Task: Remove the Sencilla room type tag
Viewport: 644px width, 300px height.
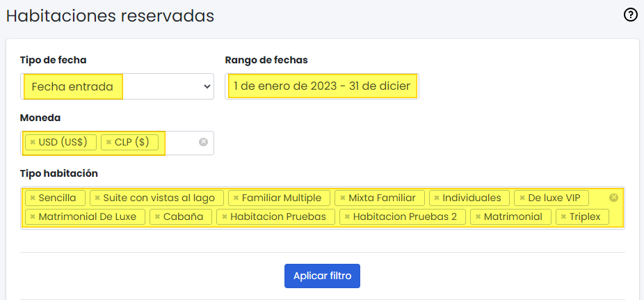Action: click(33, 198)
